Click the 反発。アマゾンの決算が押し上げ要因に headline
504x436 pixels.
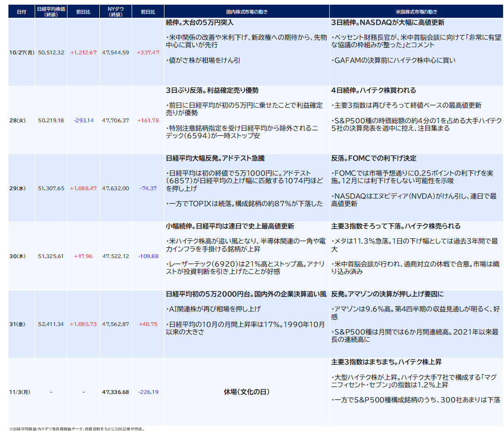pyautogui.click(x=387, y=294)
